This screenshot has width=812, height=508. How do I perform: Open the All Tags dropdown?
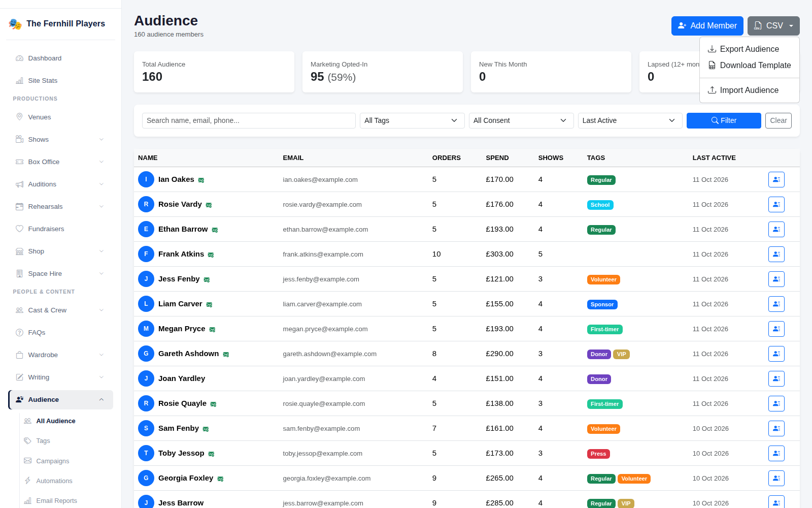[412, 120]
